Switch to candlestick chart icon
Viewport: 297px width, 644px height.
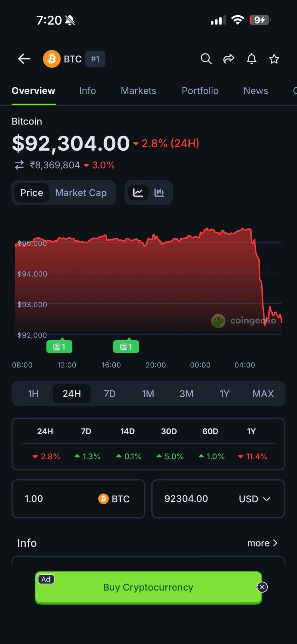pyautogui.click(x=159, y=193)
